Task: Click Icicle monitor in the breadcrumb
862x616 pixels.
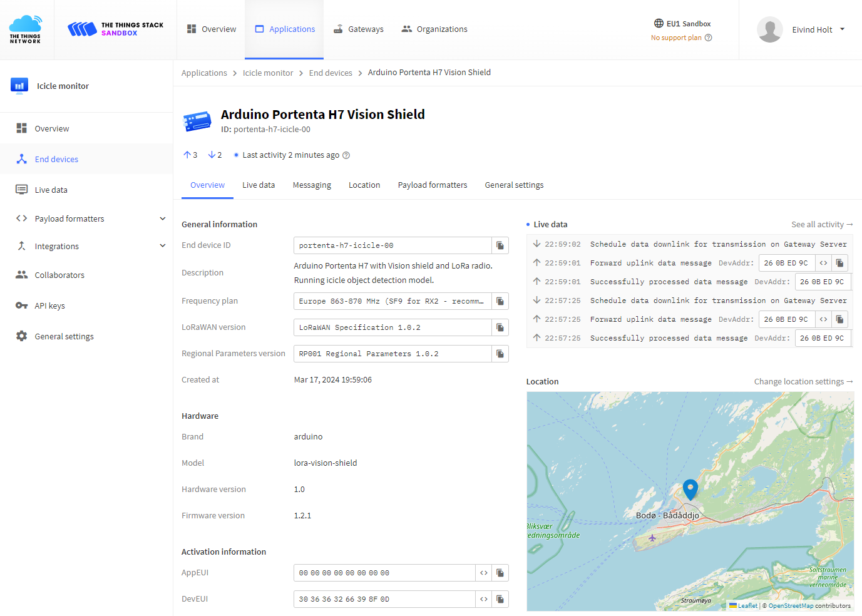Action: 267,73
